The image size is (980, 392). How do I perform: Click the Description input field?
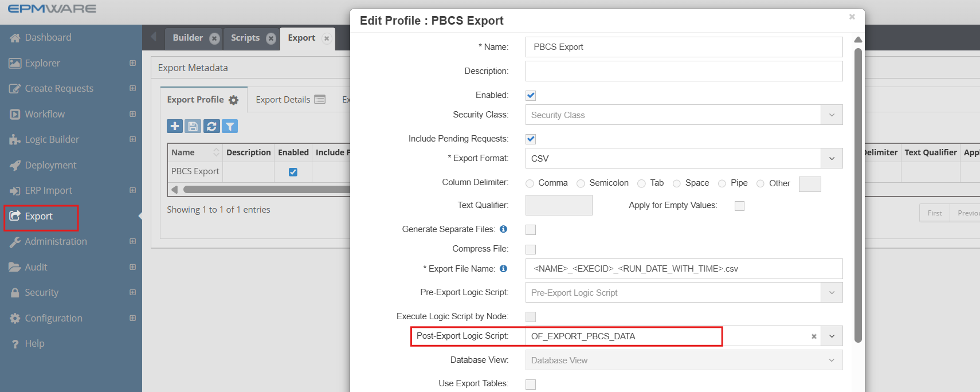pos(684,71)
